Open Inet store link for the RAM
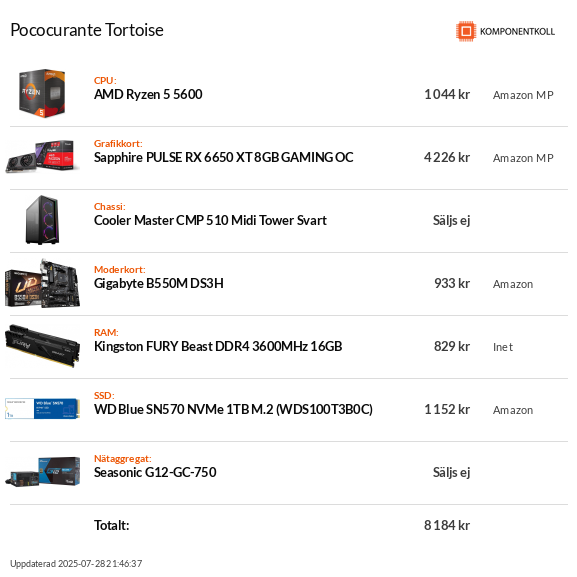The height and width of the screenshot is (577, 577). [503, 347]
